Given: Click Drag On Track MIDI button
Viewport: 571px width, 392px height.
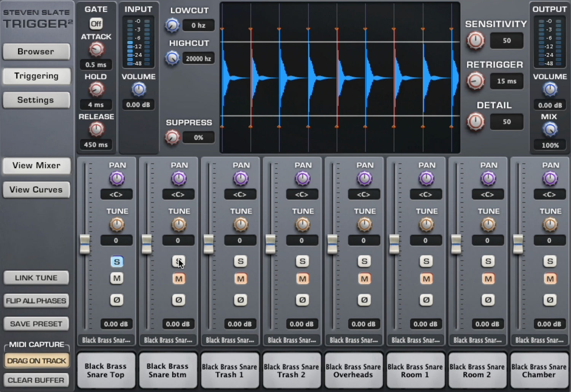Looking at the screenshot, I should point(37,361).
